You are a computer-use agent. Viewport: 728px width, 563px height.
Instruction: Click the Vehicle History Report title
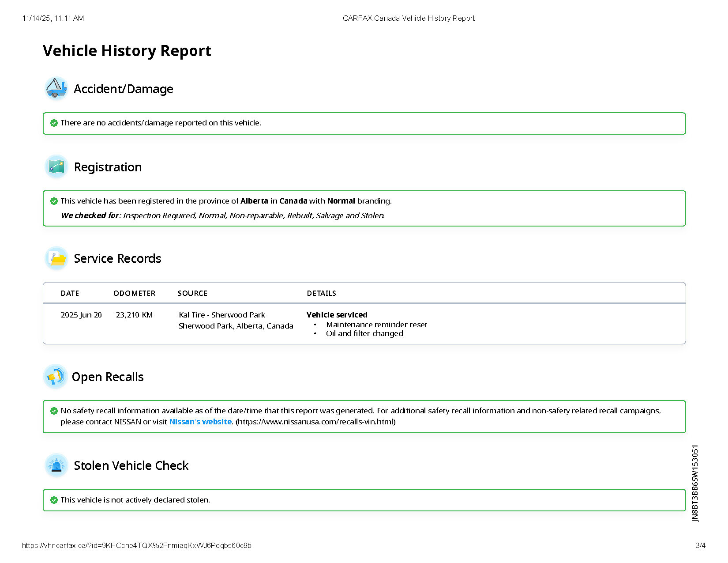tap(127, 51)
